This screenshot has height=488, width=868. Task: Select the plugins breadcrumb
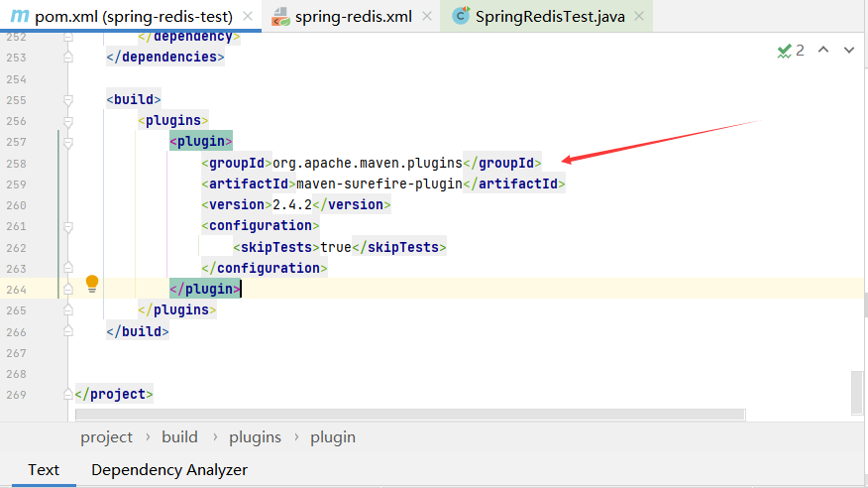[x=256, y=437]
